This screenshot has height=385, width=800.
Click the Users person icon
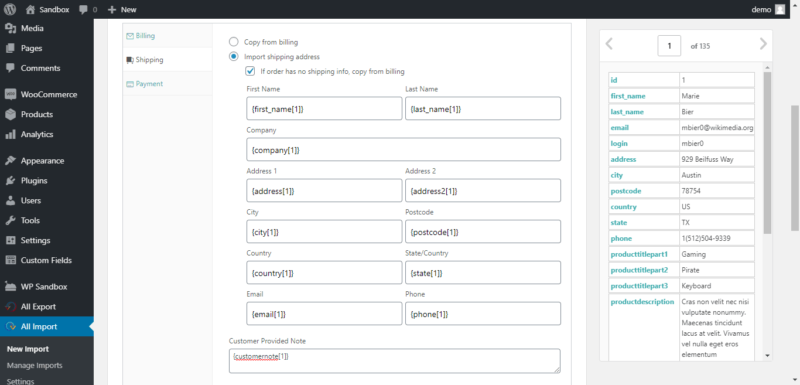point(10,201)
